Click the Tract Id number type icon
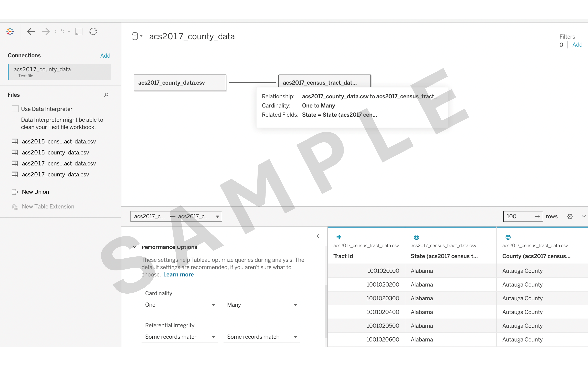 (x=339, y=237)
